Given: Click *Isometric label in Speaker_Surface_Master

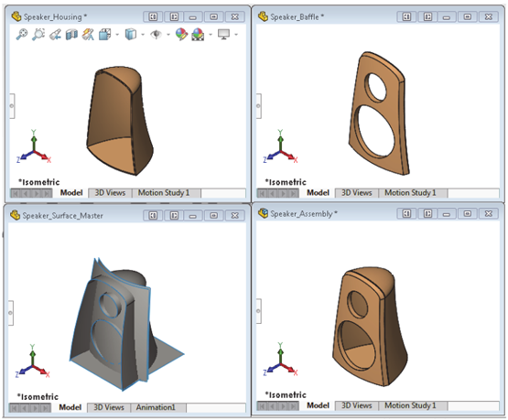Looking at the screenshot, I should tap(38, 397).
